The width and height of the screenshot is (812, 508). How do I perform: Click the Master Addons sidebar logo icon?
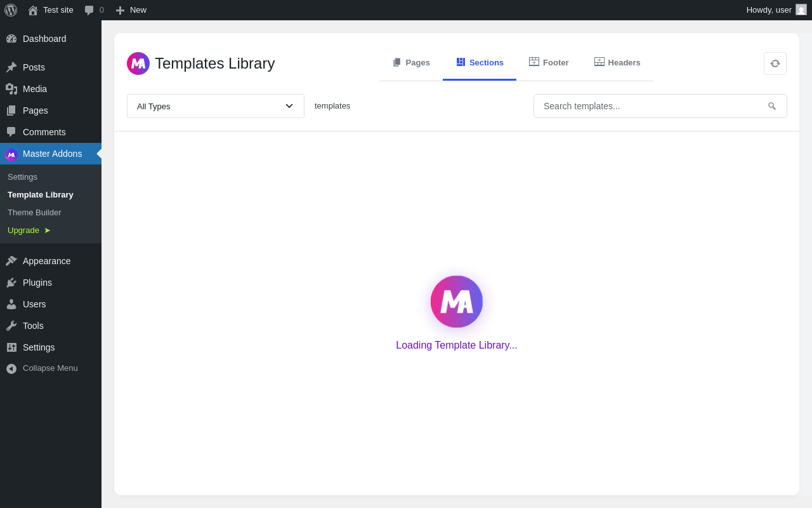[x=11, y=154]
